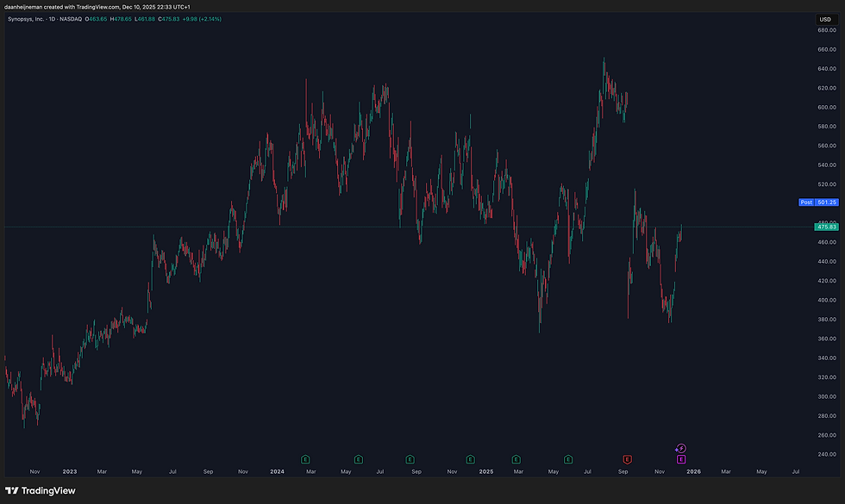
Task: Open the purple upcoming earnings marker
Action: (x=681, y=459)
